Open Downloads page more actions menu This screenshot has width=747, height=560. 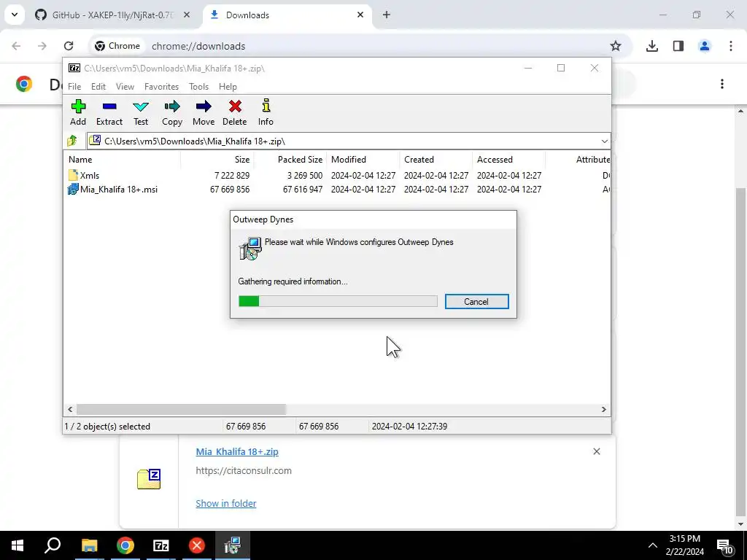click(x=721, y=85)
